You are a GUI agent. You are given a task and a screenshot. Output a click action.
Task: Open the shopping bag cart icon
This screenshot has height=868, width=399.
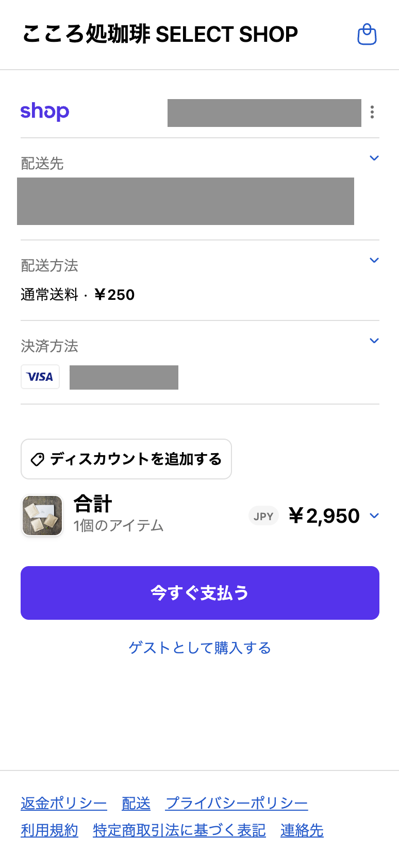367,35
